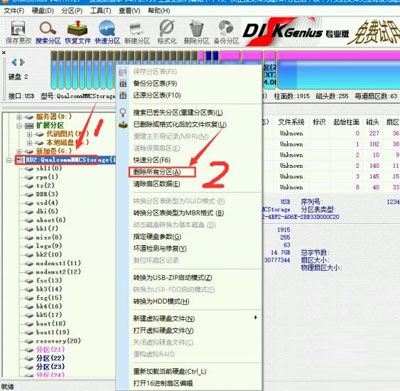
Task: Close the disk map panel with x
Action: tap(4, 53)
